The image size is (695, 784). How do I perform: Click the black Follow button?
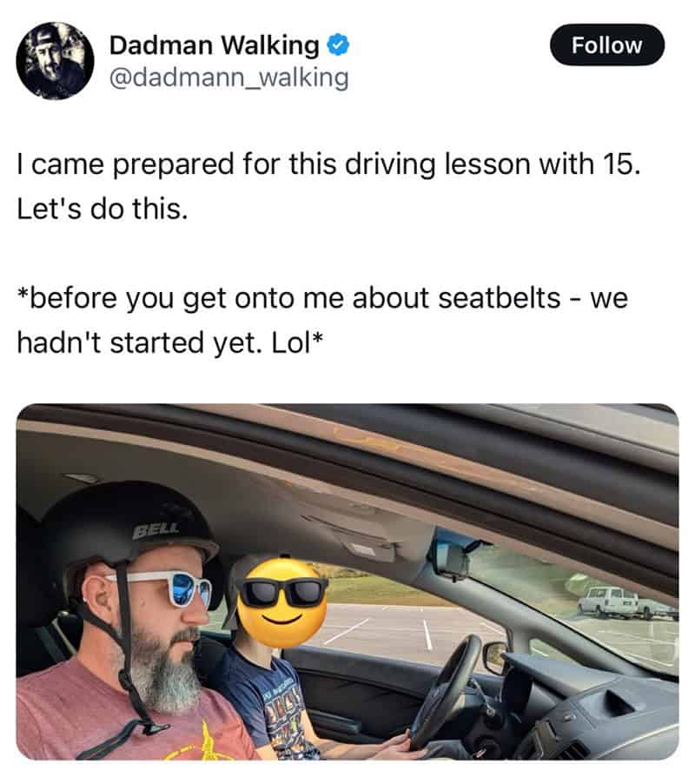point(607,45)
